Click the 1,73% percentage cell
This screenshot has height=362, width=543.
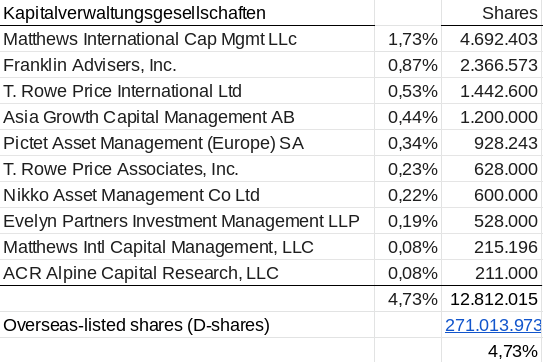[x=408, y=39]
